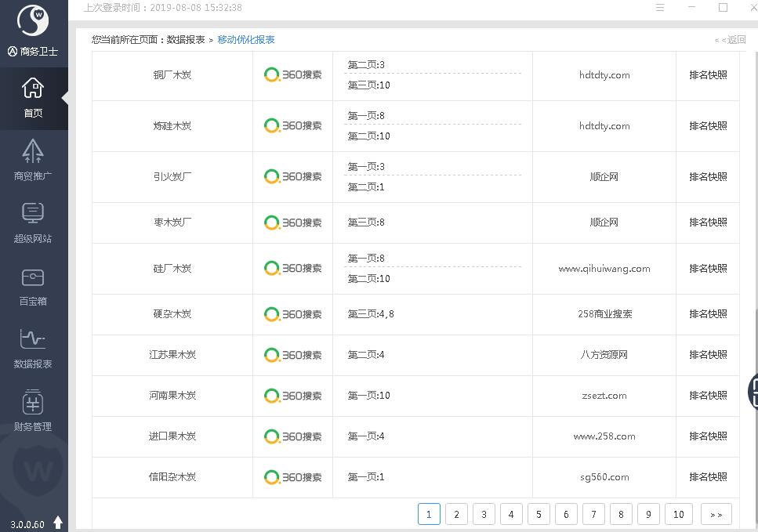
Task: Open the 首页 home icon in sidebar
Action: point(33,89)
